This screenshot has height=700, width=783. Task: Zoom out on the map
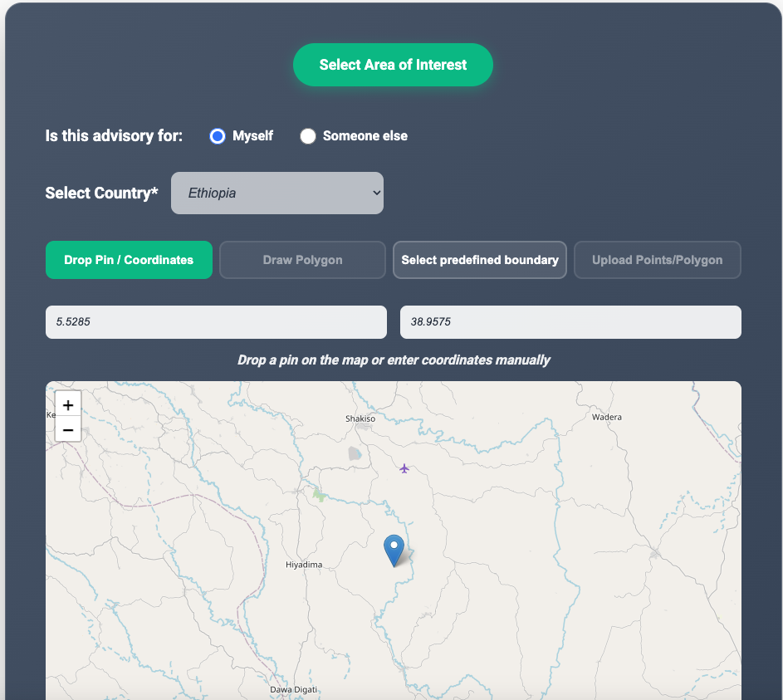(68, 430)
